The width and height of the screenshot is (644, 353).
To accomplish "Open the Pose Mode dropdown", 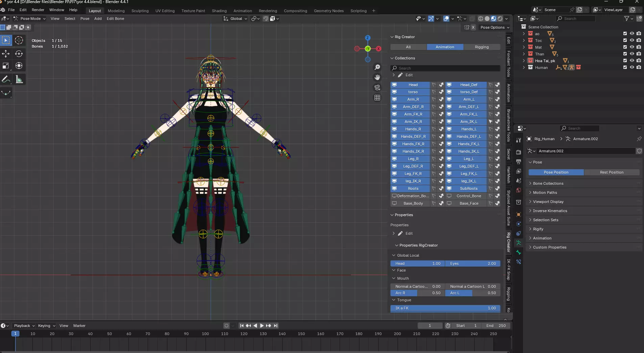I will 29,19.
